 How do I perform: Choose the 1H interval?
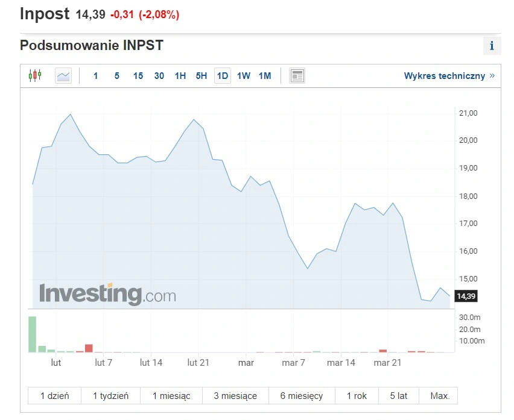(x=180, y=76)
